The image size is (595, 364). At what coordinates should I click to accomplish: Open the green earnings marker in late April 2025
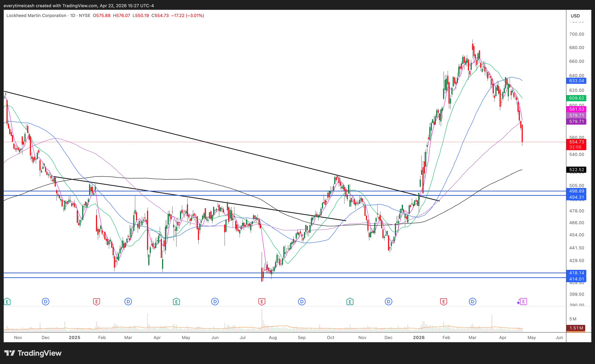(x=176, y=301)
